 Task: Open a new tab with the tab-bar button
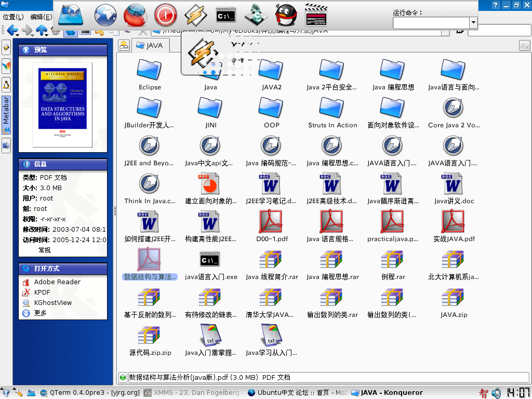124,46
